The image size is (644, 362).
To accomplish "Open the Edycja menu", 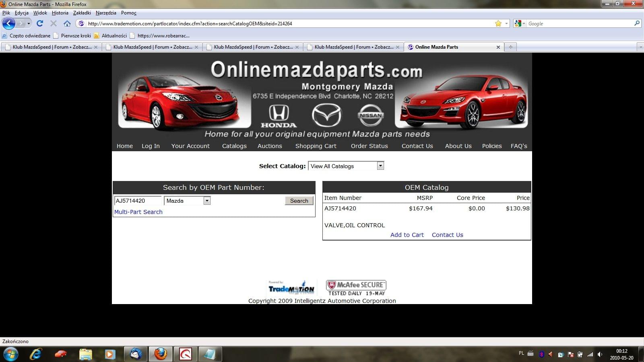I will tap(22, 13).
